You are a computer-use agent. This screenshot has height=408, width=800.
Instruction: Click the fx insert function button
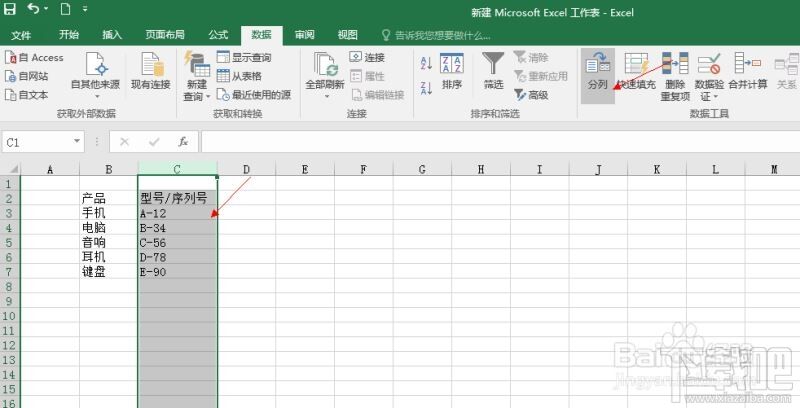pyautogui.click(x=184, y=142)
